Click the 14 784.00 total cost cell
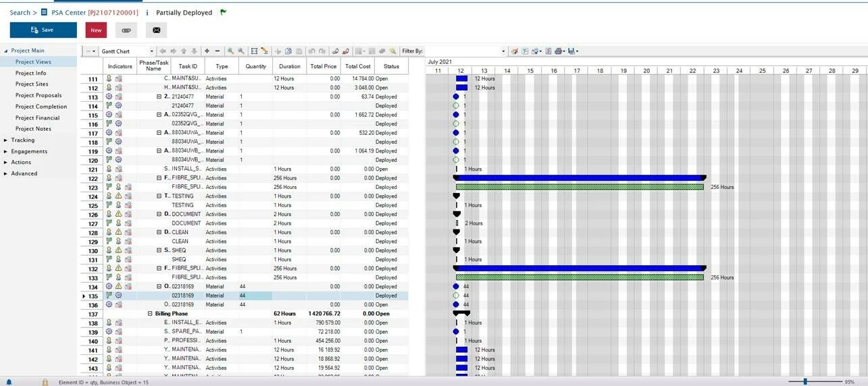Image resolution: width=868 pixels, height=386 pixels. (x=358, y=79)
